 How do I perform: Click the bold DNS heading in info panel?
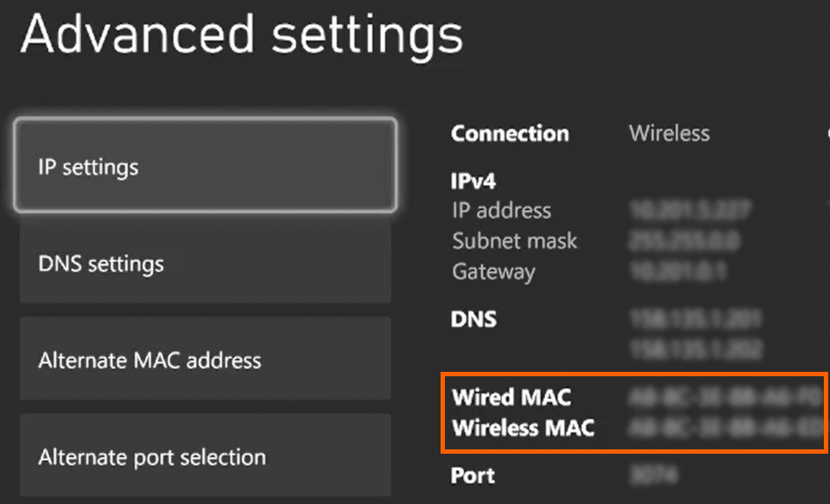pos(473,319)
